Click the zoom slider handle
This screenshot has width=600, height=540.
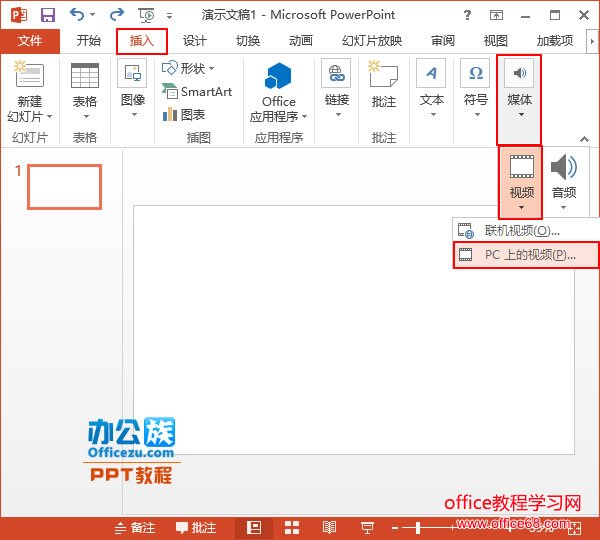tap(418, 528)
